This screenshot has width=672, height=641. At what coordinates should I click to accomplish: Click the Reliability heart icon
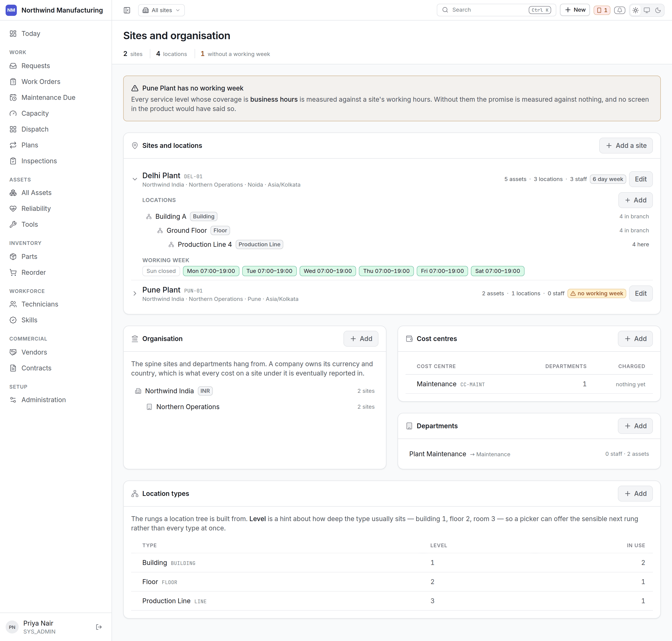point(13,209)
